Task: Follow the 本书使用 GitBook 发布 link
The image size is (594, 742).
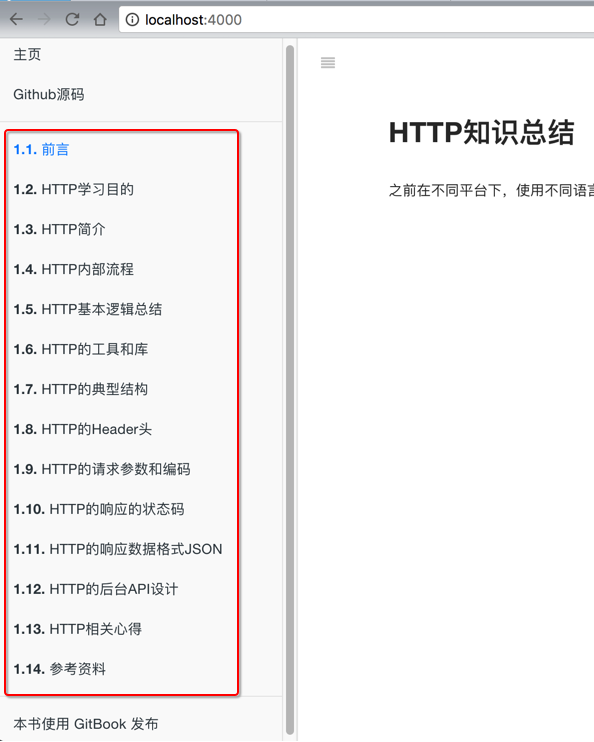Action: (x=86, y=724)
